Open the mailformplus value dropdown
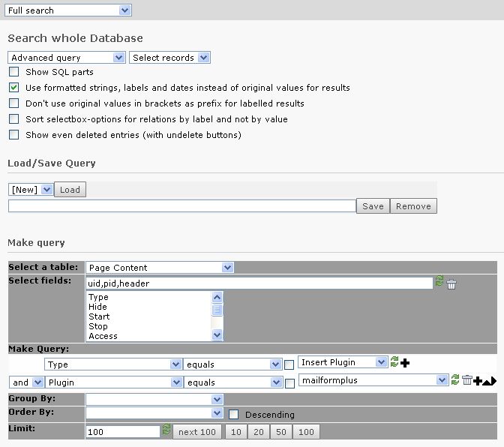Viewport: 504px width, 447px height. (373, 380)
